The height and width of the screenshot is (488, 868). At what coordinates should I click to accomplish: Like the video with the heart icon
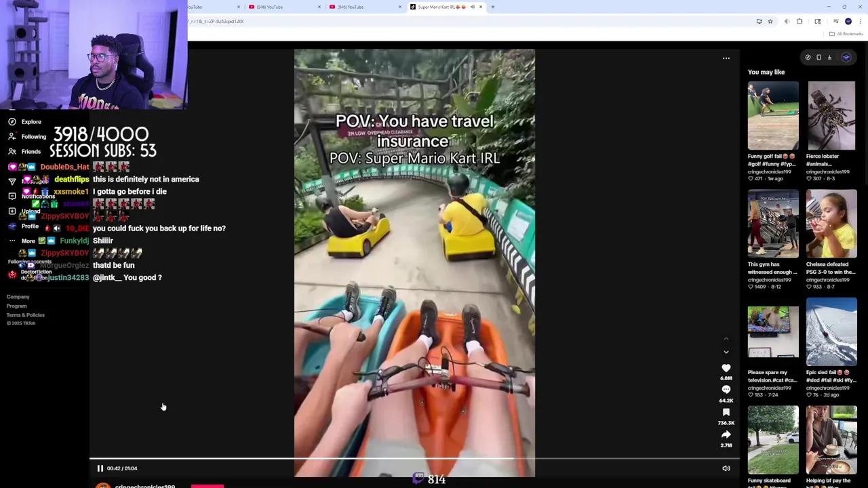[726, 368]
